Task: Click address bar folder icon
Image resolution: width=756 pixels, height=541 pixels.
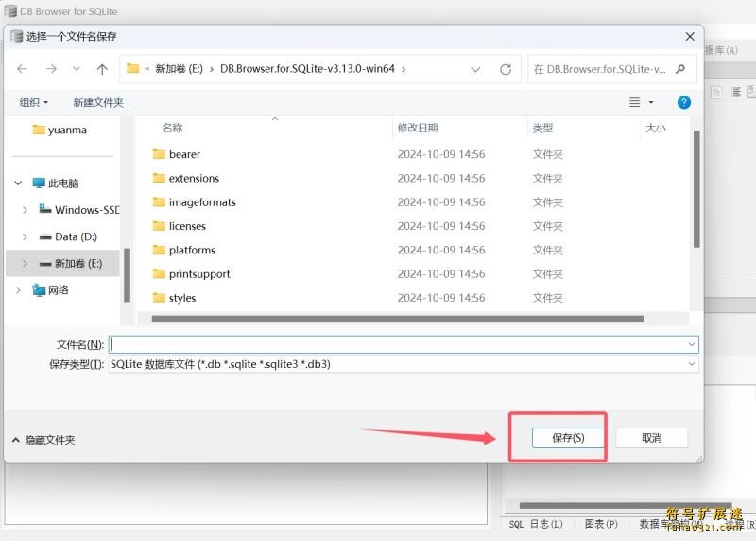Action: click(x=132, y=68)
